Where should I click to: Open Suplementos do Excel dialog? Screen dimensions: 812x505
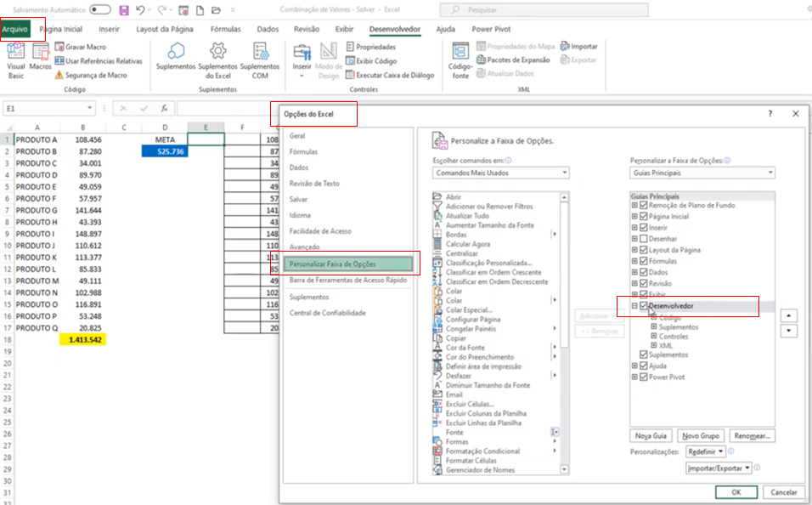217,60
